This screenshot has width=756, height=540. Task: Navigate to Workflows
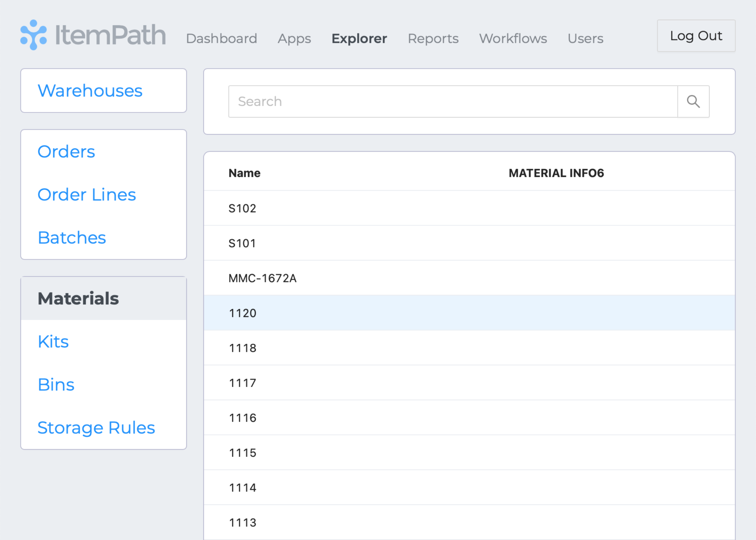click(513, 38)
